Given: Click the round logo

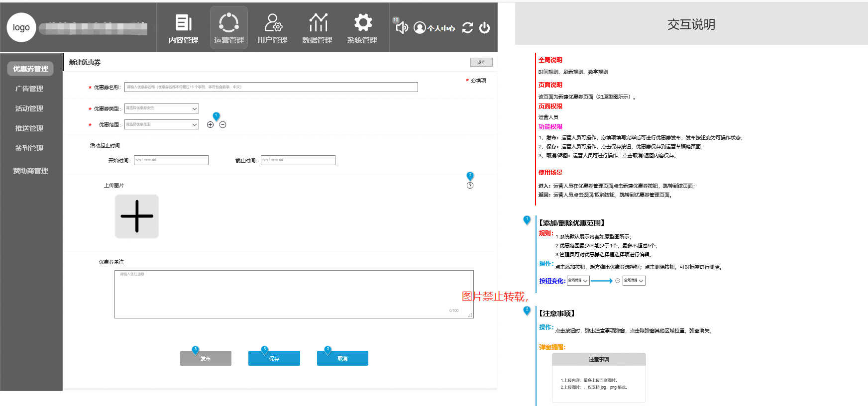Looking at the screenshot, I should click(x=21, y=27).
